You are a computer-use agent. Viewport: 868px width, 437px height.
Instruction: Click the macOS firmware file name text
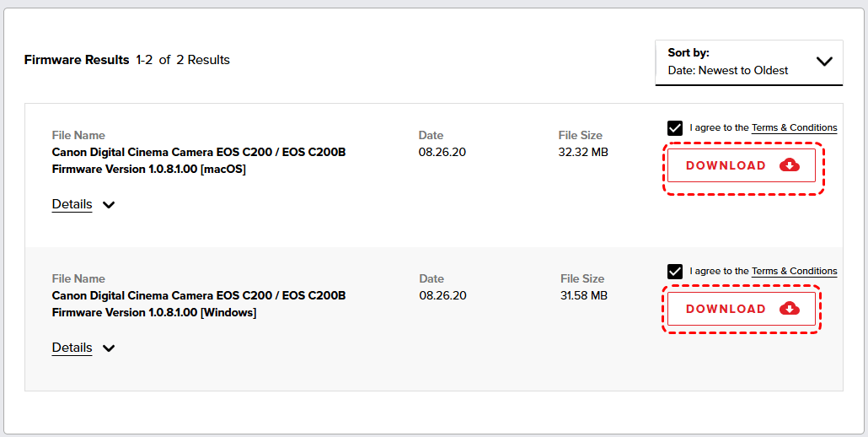click(198, 160)
